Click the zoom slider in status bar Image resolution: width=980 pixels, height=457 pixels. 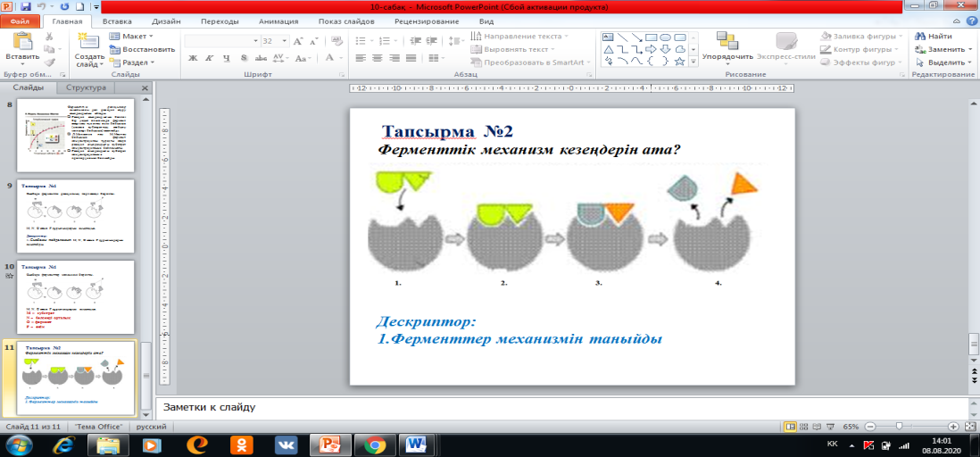coord(899,427)
